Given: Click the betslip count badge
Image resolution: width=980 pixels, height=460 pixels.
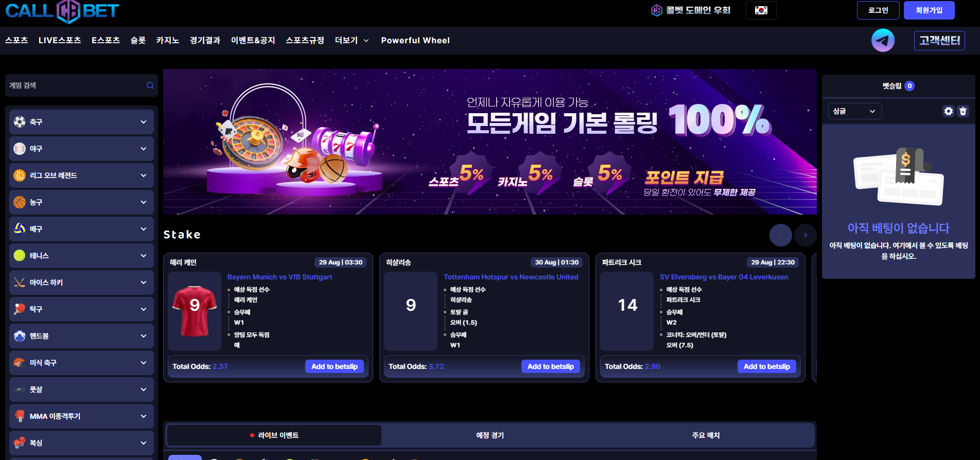Looking at the screenshot, I should (909, 86).
